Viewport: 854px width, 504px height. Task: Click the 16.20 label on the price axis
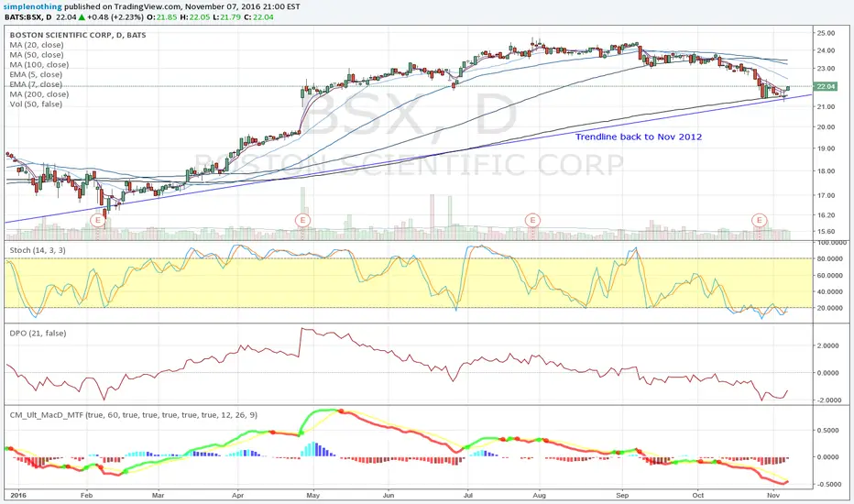coord(826,215)
